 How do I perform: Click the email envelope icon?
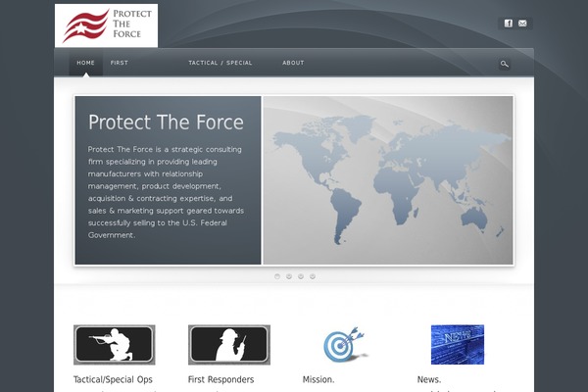(522, 24)
